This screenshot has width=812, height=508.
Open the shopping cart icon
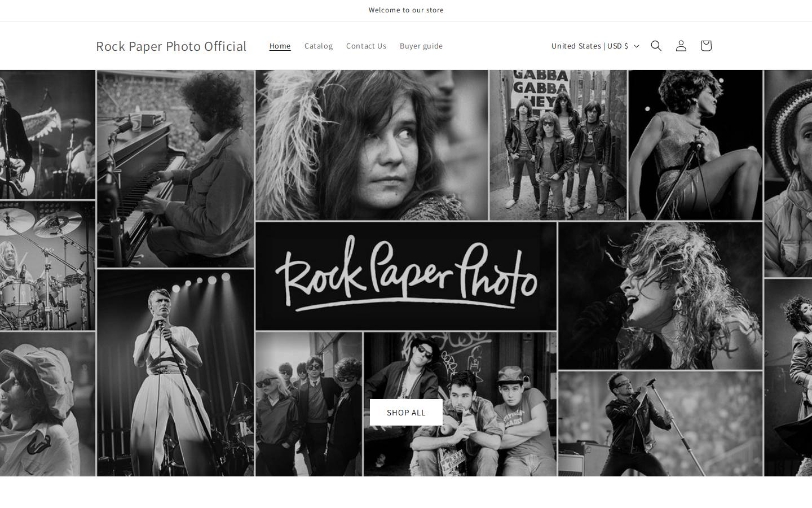tap(705, 46)
